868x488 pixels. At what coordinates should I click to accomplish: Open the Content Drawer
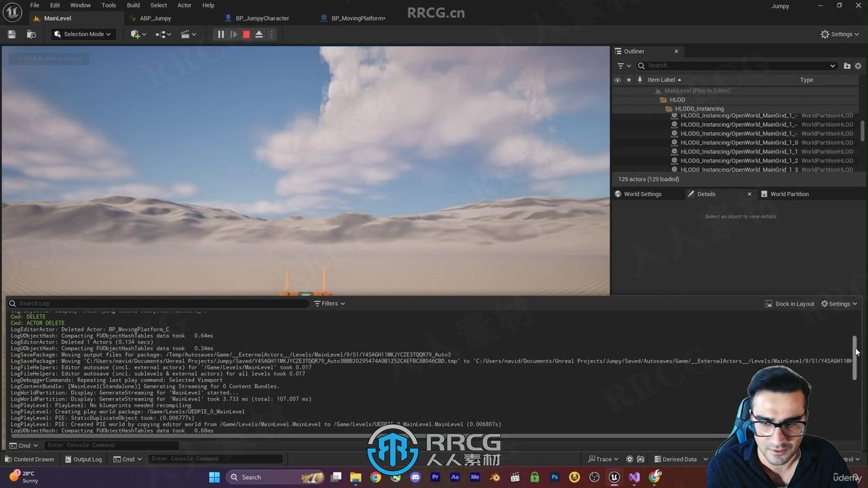click(29, 459)
